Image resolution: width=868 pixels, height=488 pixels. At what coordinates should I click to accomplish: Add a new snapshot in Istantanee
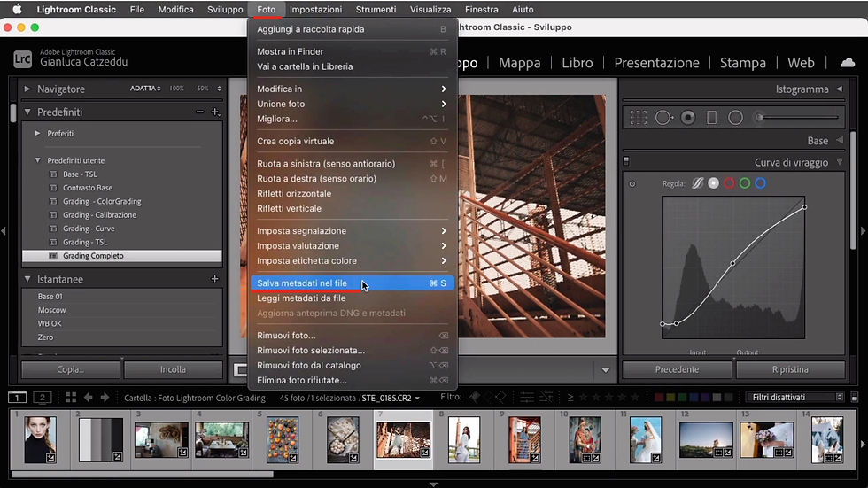coord(214,279)
